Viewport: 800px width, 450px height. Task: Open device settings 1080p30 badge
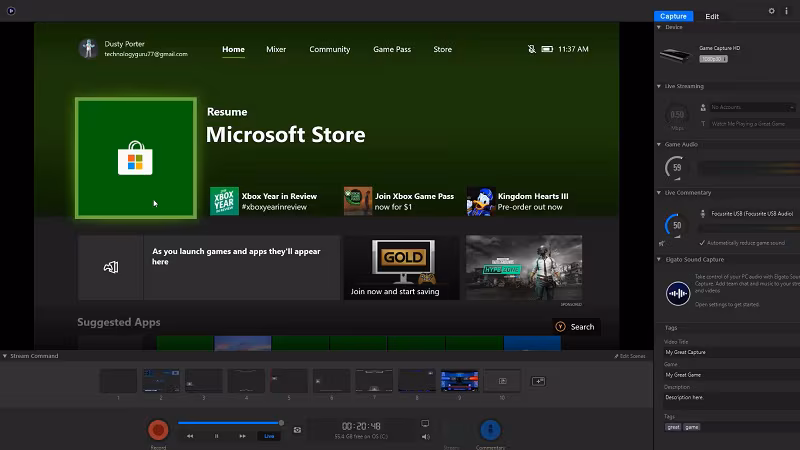point(713,59)
